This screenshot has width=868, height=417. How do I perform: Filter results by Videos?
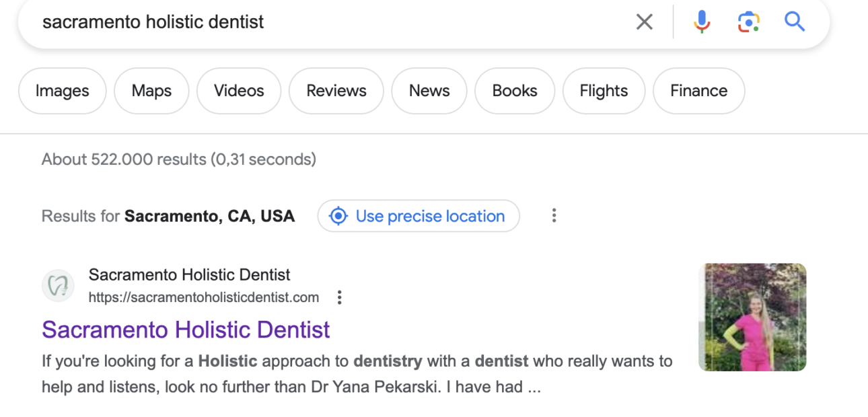click(239, 91)
